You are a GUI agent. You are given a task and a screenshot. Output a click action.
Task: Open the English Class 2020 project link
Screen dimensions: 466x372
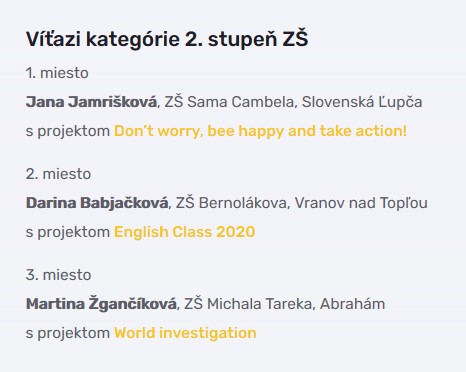click(184, 232)
